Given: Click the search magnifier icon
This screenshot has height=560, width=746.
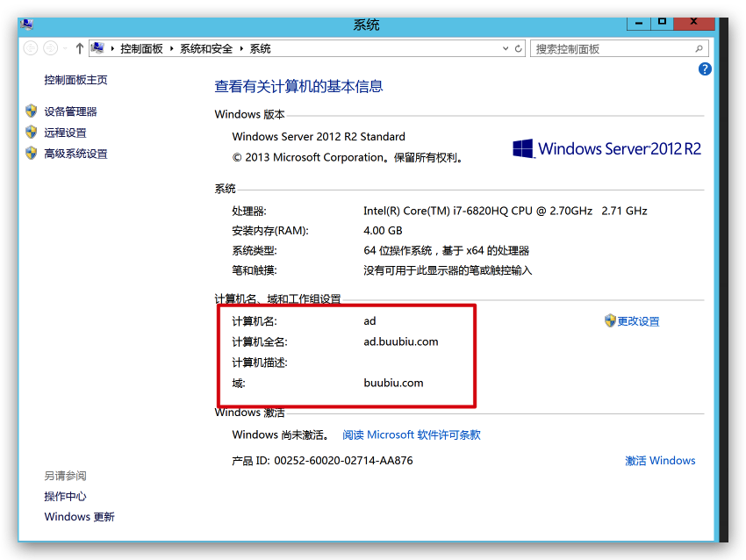Looking at the screenshot, I should 699,49.
